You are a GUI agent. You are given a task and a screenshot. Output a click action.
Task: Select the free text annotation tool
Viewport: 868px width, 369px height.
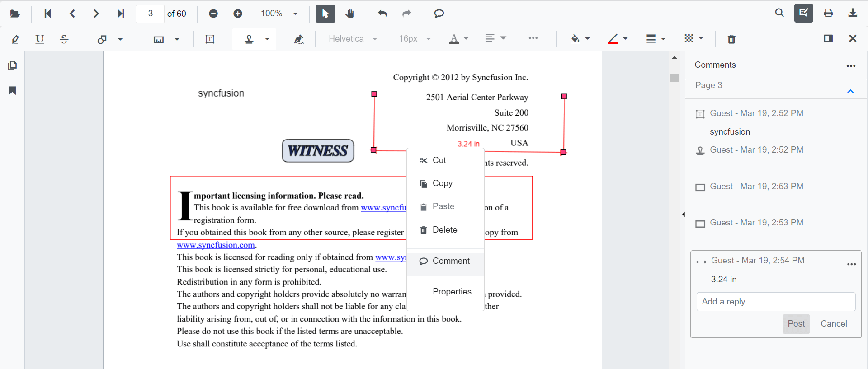pos(210,39)
